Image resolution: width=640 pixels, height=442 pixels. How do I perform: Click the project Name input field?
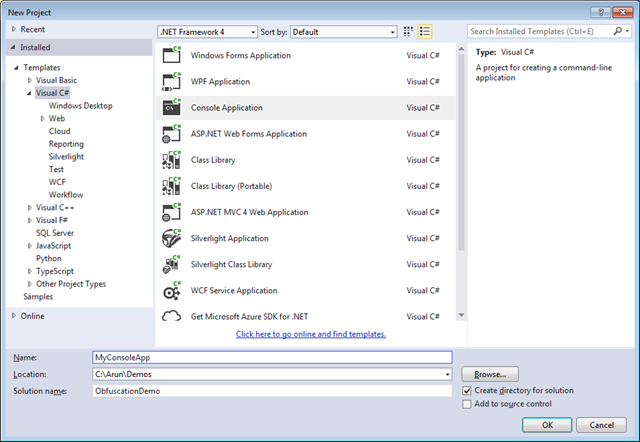point(270,357)
